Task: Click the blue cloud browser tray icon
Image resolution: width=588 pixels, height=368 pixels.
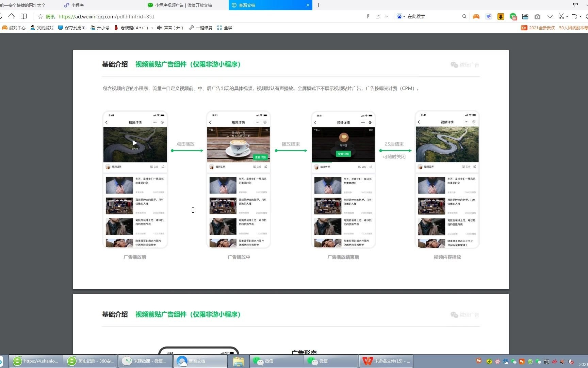Action: click(x=506, y=362)
